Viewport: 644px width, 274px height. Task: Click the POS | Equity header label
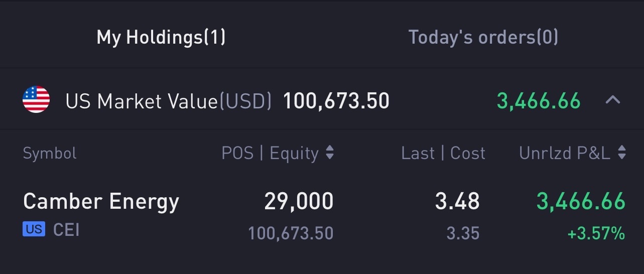(270, 154)
